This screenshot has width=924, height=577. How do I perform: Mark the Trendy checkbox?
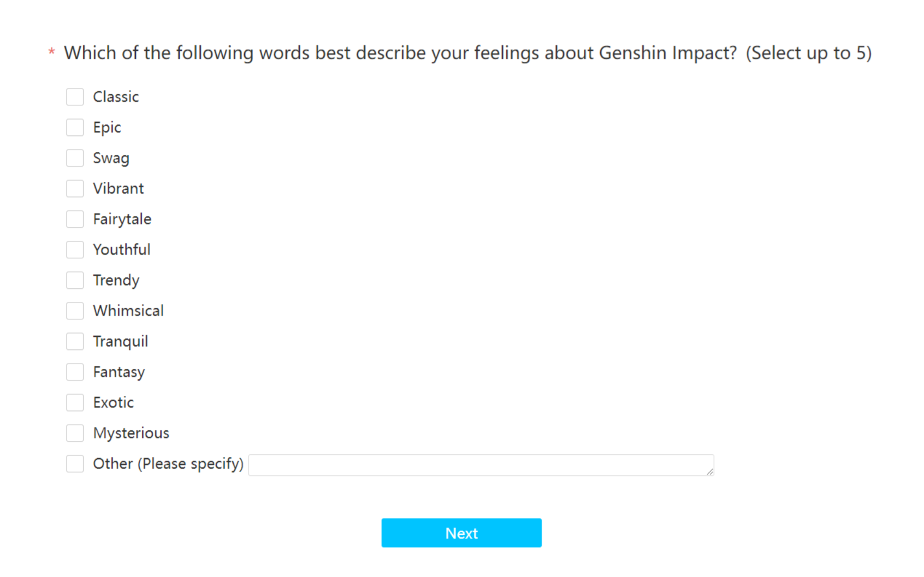coord(75,280)
